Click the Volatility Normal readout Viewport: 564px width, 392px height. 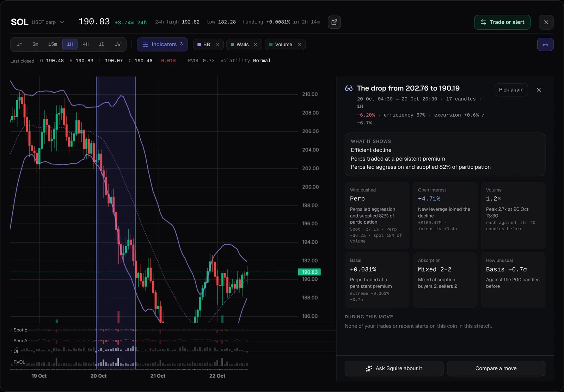tap(246, 61)
